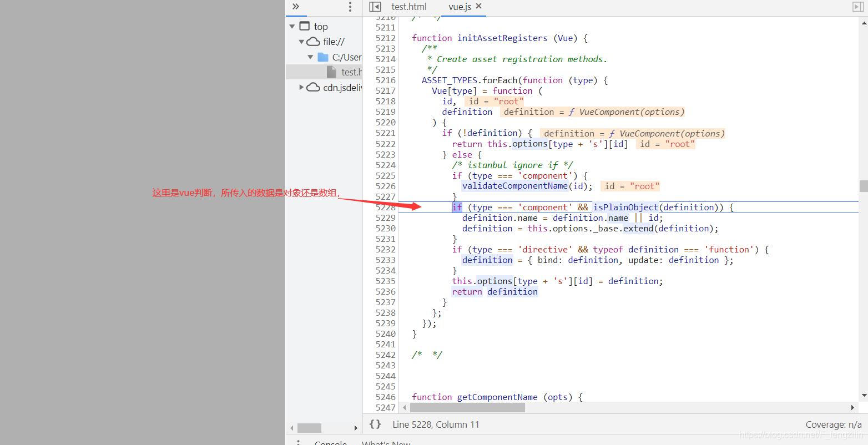Click code scrollbar down arrow
Screen dimensions: 868x445
pos(864,396)
